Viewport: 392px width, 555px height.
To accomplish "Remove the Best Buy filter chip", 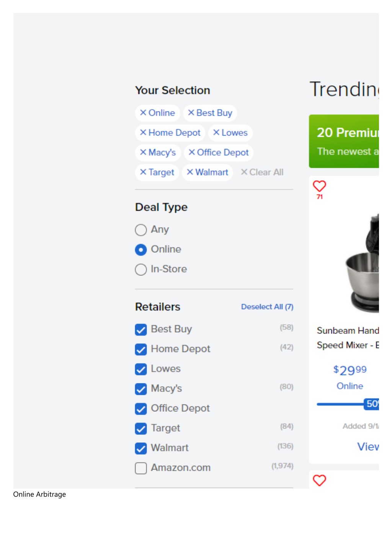I will 210,113.
